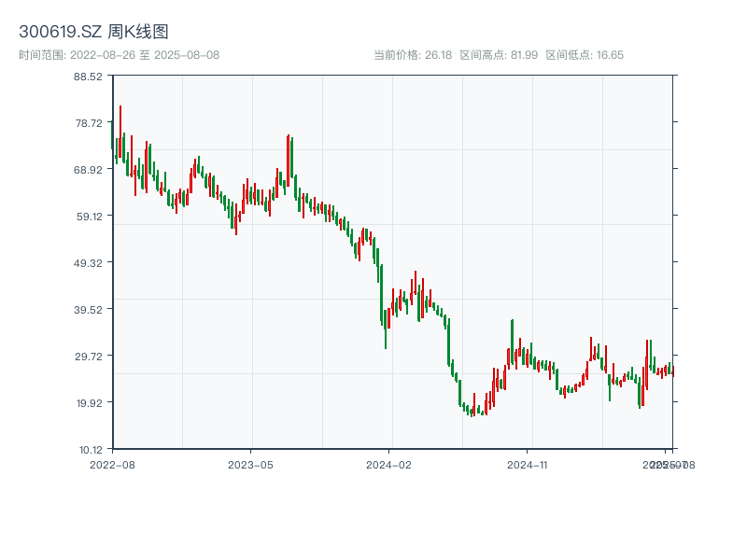Image resolution: width=747 pixels, height=560 pixels.
Task: Select the 2023-05 date on the x-axis
Action: coord(250,464)
